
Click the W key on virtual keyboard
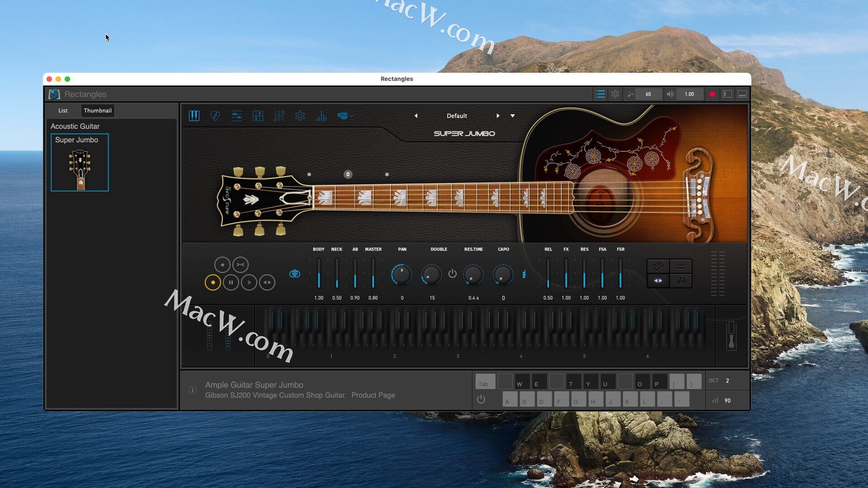[x=522, y=381]
